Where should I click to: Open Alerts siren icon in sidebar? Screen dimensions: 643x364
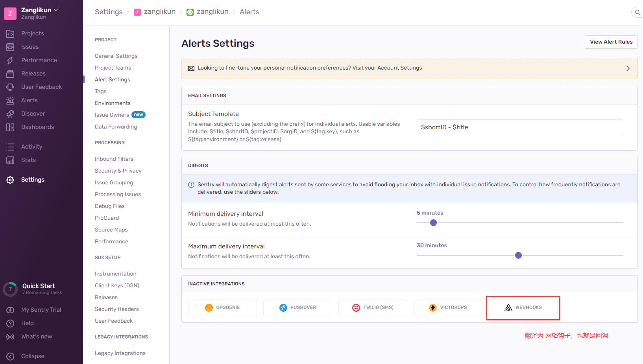coord(10,101)
